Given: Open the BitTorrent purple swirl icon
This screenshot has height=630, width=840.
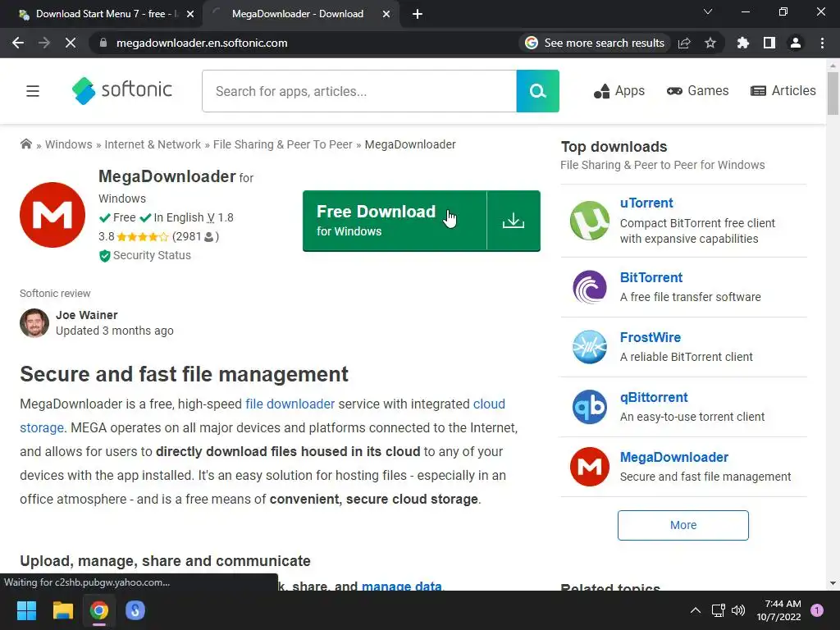Looking at the screenshot, I should point(589,287).
